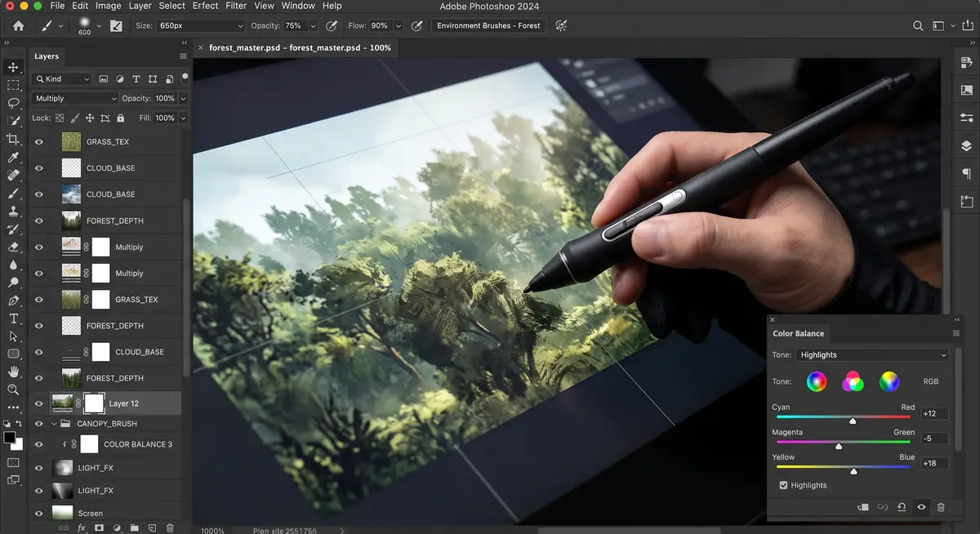Open the layer Opacity dropdown arrow

click(183, 98)
